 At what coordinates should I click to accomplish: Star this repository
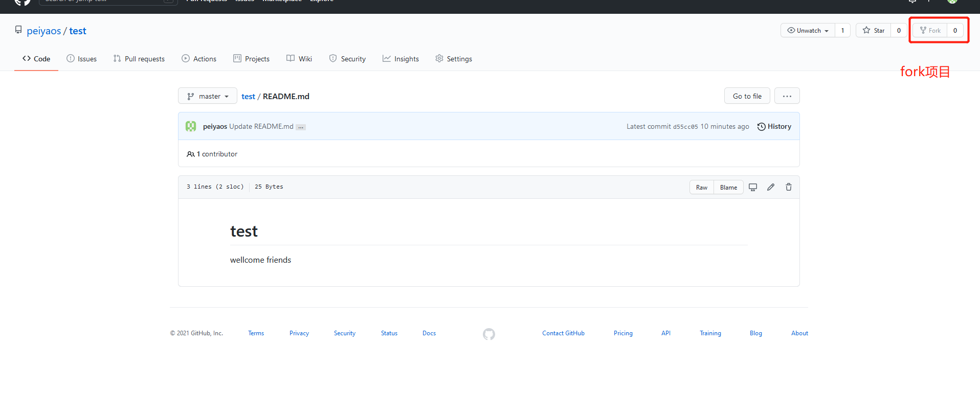point(874,30)
